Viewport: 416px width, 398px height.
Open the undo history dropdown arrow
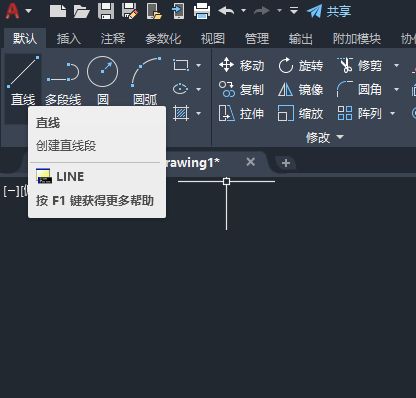pos(243,11)
